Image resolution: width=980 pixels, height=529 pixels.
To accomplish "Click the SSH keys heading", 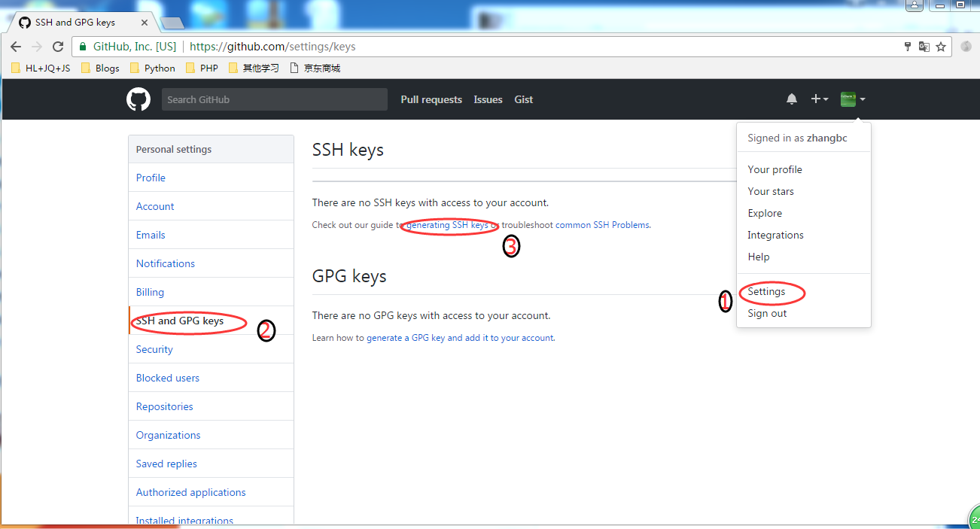I will (x=348, y=150).
